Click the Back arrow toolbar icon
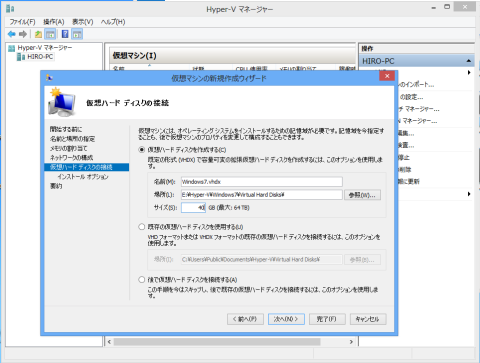Screen dimensions: 480x363 click(x=12, y=34)
